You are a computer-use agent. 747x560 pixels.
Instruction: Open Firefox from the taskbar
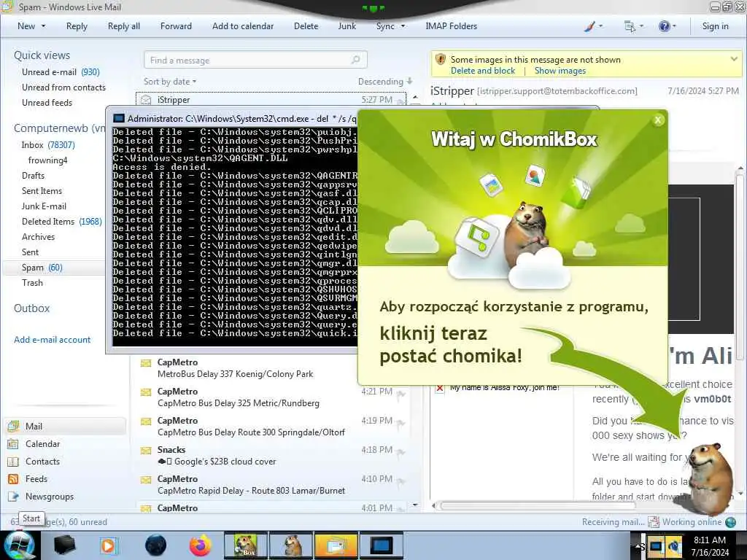coord(200,545)
